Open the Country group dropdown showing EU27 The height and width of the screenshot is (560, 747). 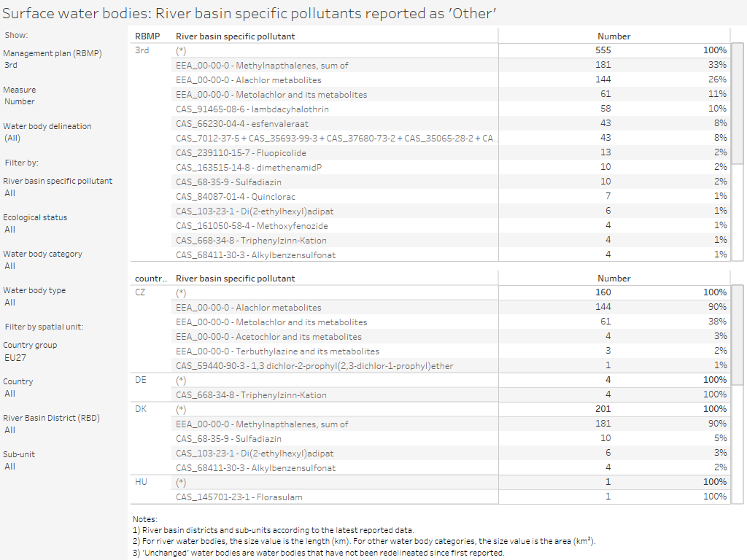(62, 357)
